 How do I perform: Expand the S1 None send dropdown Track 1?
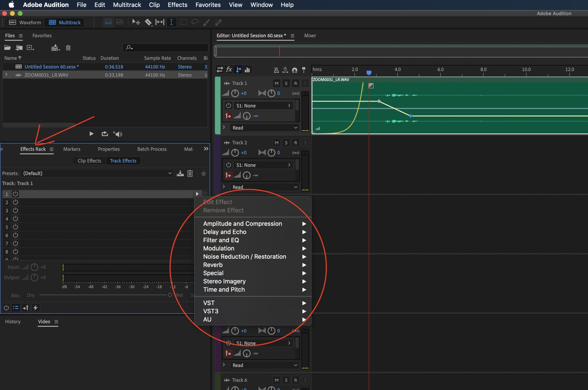pyautogui.click(x=288, y=105)
